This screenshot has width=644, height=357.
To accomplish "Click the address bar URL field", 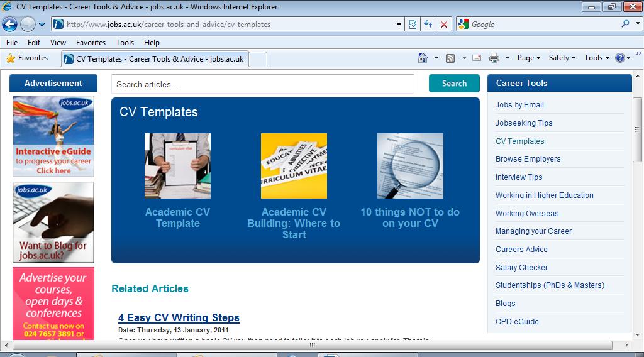I will tap(223, 25).
